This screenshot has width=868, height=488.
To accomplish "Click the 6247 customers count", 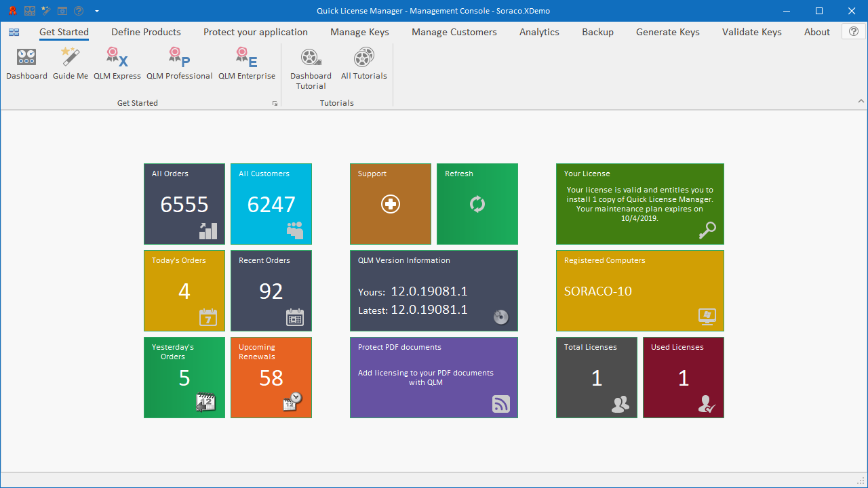I will (271, 205).
